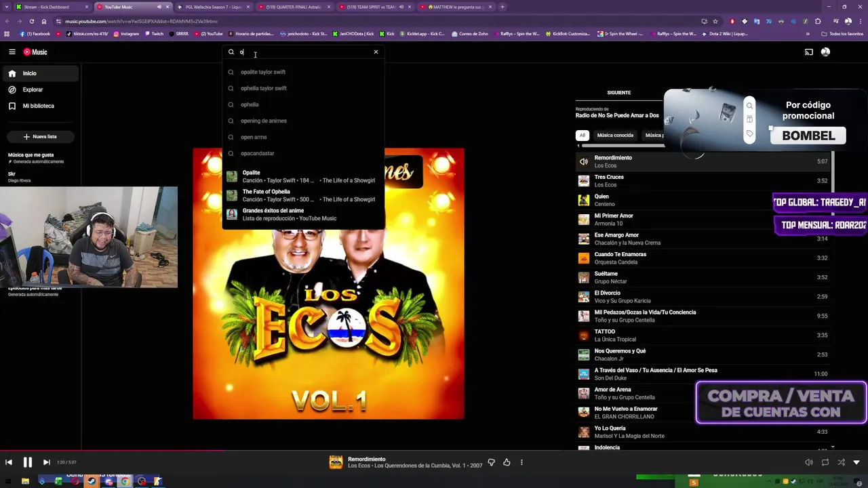Image resolution: width=868 pixels, height=488 pixels.
Task: Toggle shuffle mode
Action: [x=842, y=462]
